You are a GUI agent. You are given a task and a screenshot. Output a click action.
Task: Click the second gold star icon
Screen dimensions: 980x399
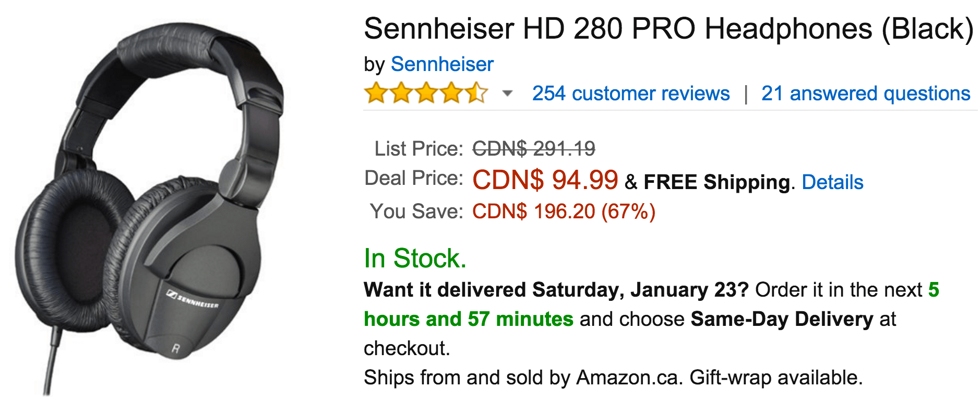coord(402,93)
